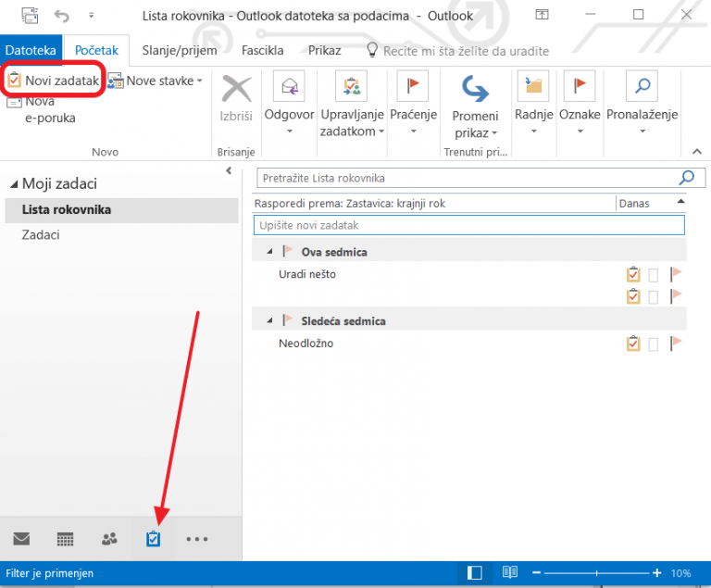Select the Uradi nešto task
This screenshot has height=588, width=711.
click(307, 274)
